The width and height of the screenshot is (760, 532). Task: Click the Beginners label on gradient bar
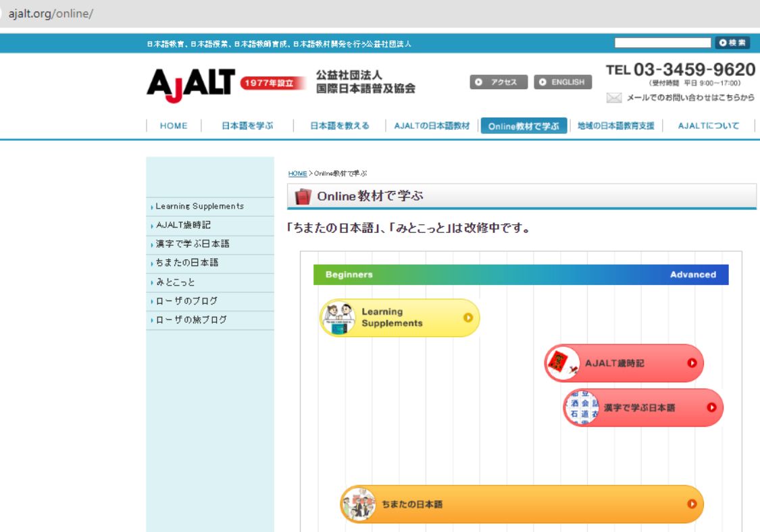[x=349, y=274]
